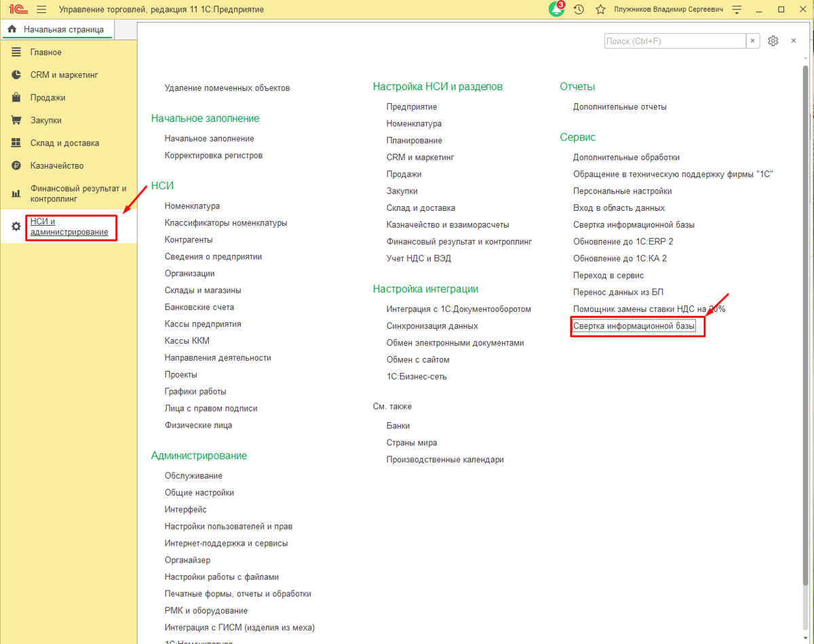Open navigation settings gear near search
814x644 pixels.
tap(773, 41)
